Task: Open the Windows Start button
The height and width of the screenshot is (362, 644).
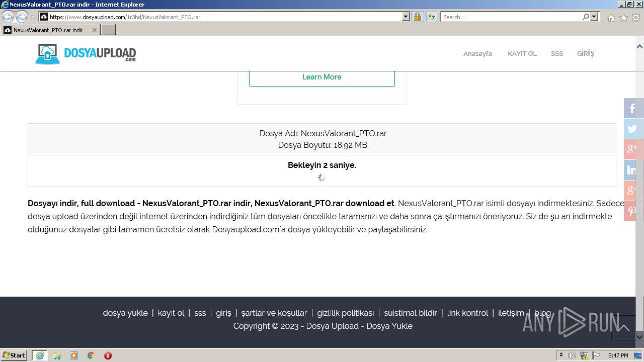Action: [14, 355]
